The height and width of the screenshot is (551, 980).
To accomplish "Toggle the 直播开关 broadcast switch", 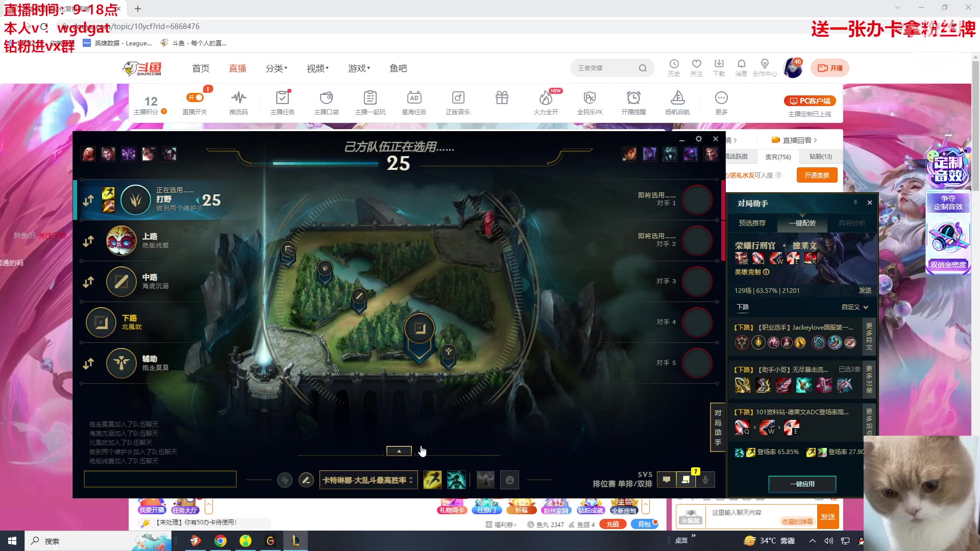I will coord(195,98).
